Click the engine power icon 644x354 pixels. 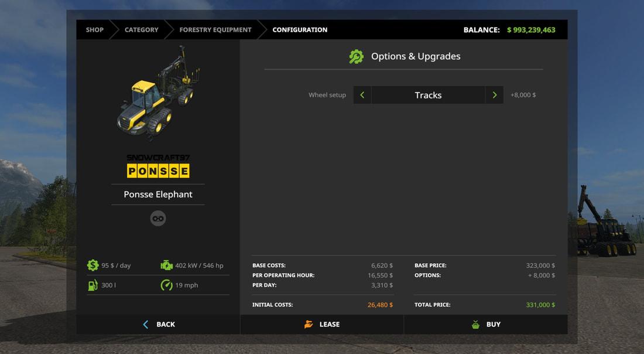pos(166,265)
